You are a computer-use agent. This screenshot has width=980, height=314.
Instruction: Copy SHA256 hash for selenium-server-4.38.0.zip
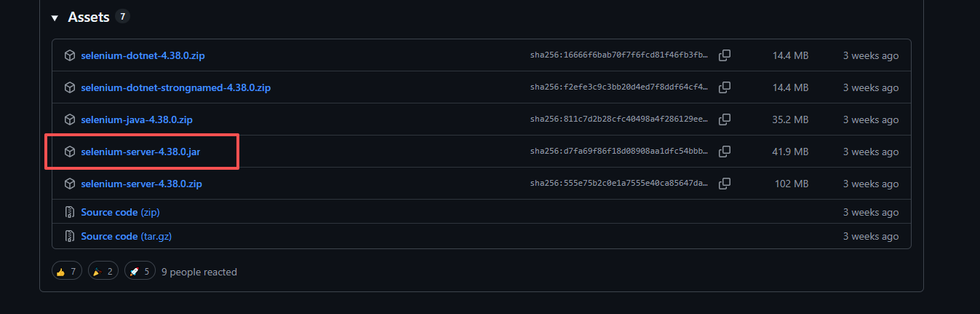pyautogui.click(x=725, y=184)
